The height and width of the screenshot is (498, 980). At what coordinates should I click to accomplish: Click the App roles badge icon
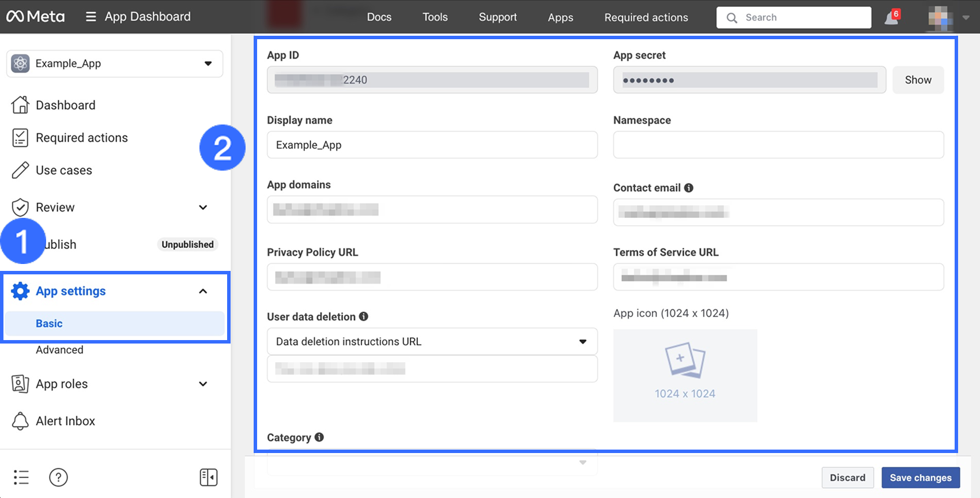(x=20, y=384)
